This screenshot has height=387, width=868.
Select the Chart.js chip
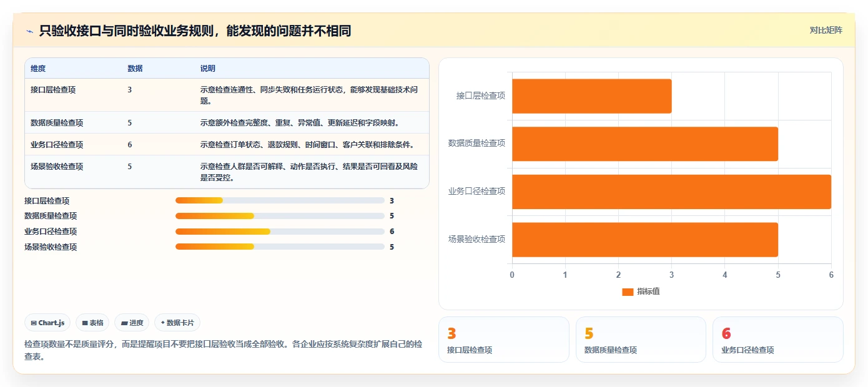48,323
